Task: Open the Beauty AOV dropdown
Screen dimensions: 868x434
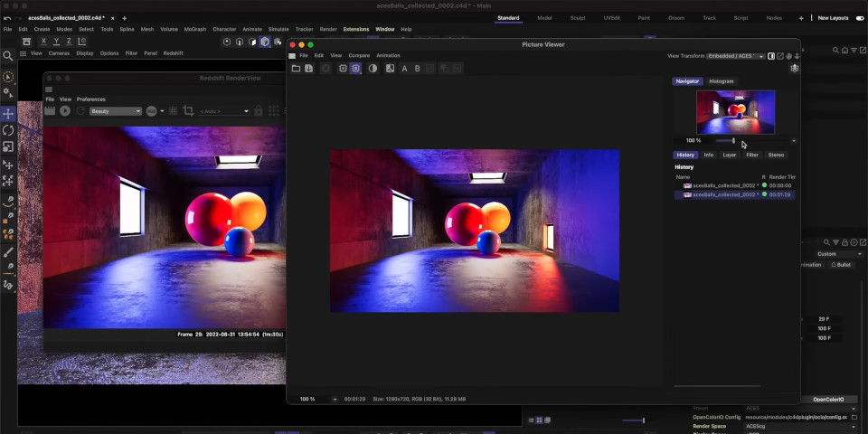Action: (x=116, y=110)
